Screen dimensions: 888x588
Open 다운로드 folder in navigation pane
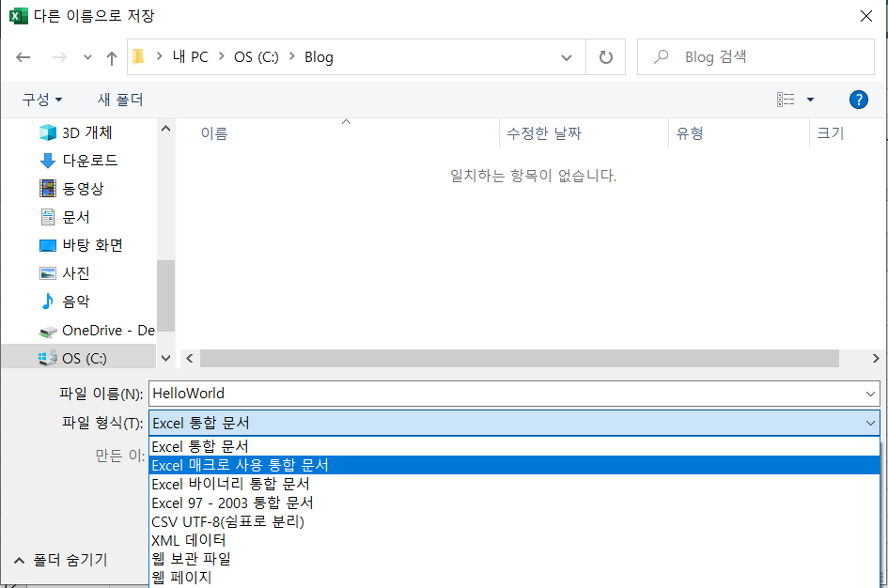point(79,161)
